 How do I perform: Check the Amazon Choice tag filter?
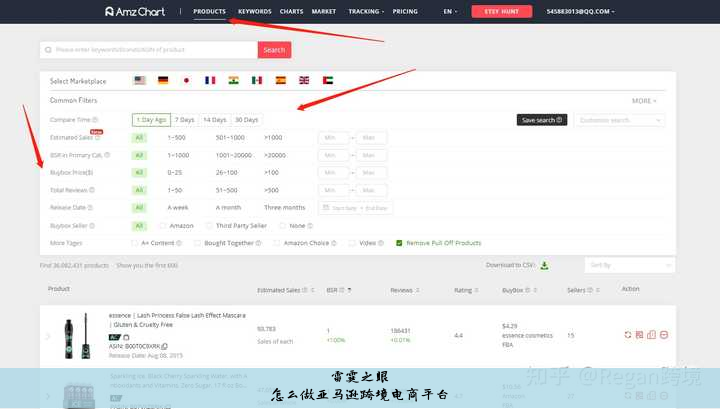point(277,243)
